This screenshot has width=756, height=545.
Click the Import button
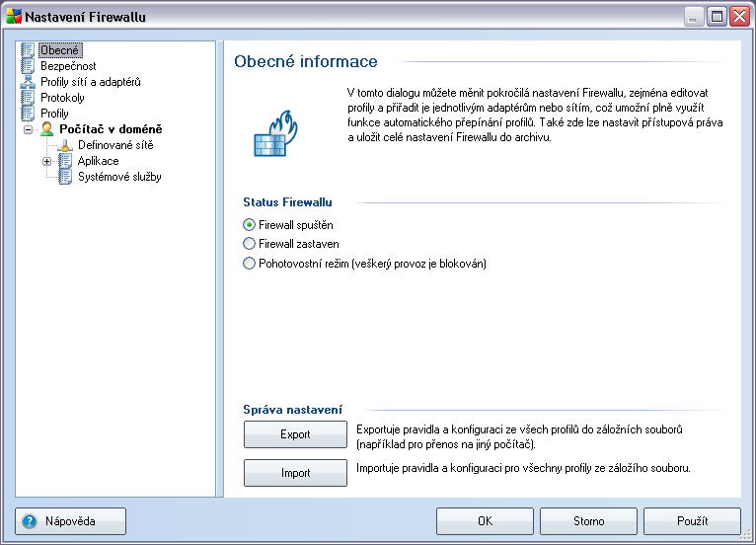[295, 473]
